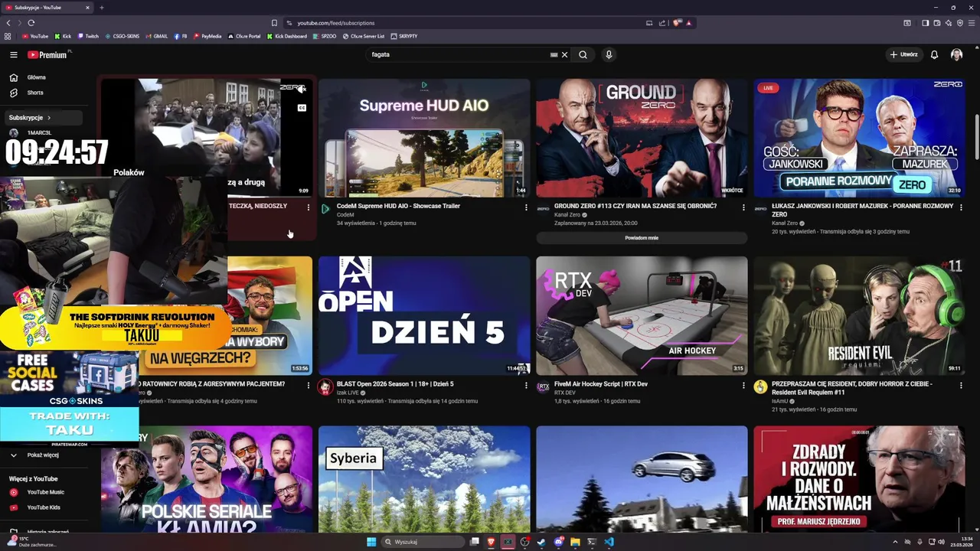Open the Leo AI sparkle icon
The width and height of the screenshot is (980, 551).
click(948, 23)
